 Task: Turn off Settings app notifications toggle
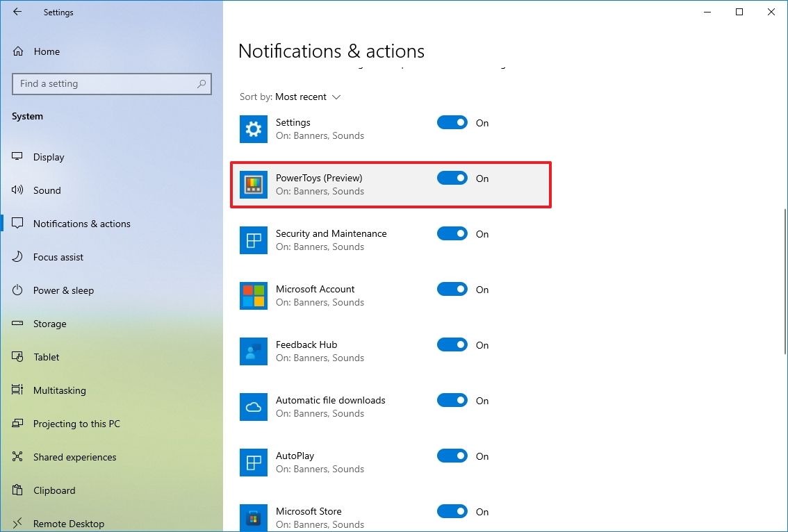(x=452, y=122)
